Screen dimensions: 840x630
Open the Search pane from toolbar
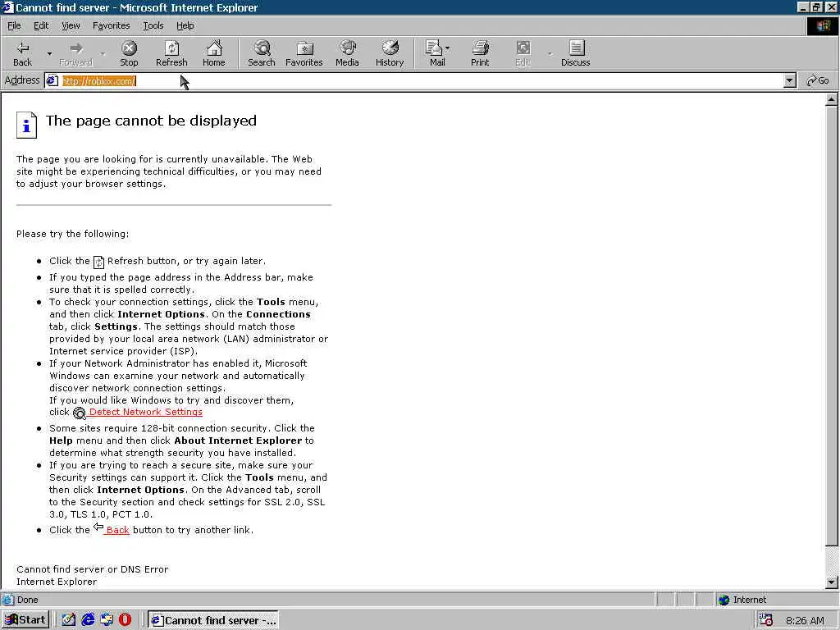(262, 53)
